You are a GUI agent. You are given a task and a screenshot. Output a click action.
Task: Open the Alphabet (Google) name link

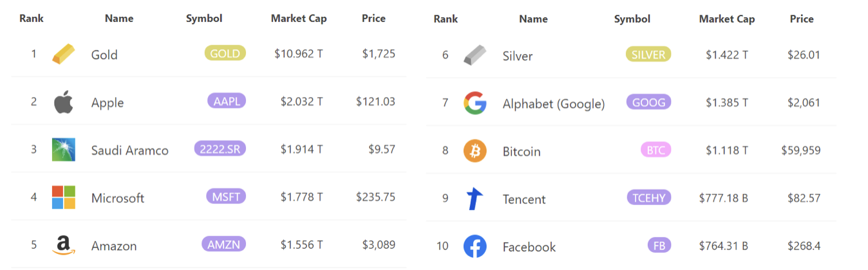click(554, 104)
